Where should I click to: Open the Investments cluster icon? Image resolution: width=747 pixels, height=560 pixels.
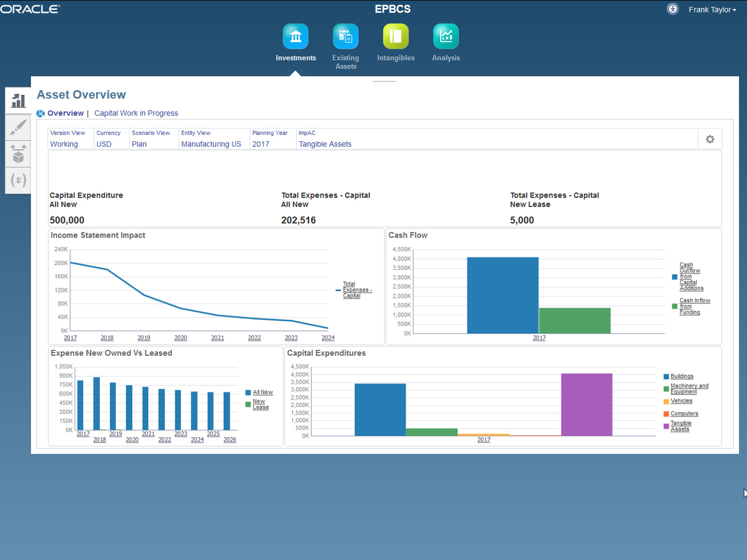(295, 37)
